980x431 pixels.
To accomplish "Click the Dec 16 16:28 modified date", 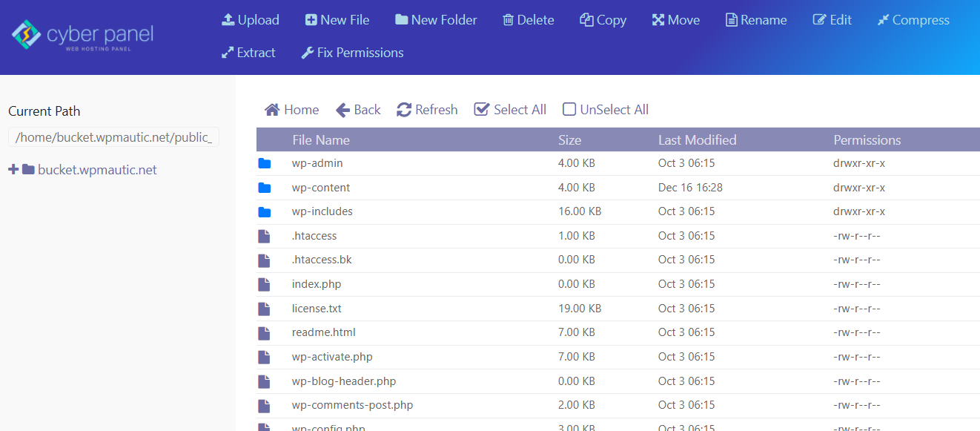I will [690, 188].
